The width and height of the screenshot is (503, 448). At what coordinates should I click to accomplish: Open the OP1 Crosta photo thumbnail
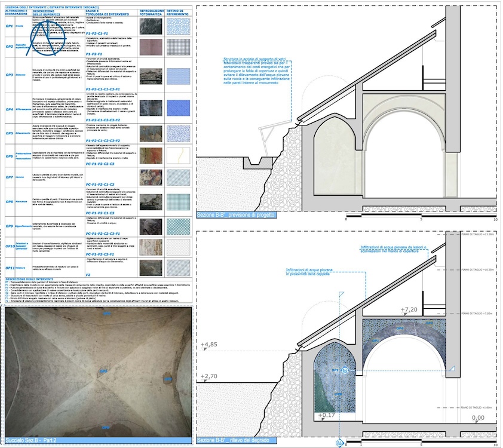click(150, 26)
